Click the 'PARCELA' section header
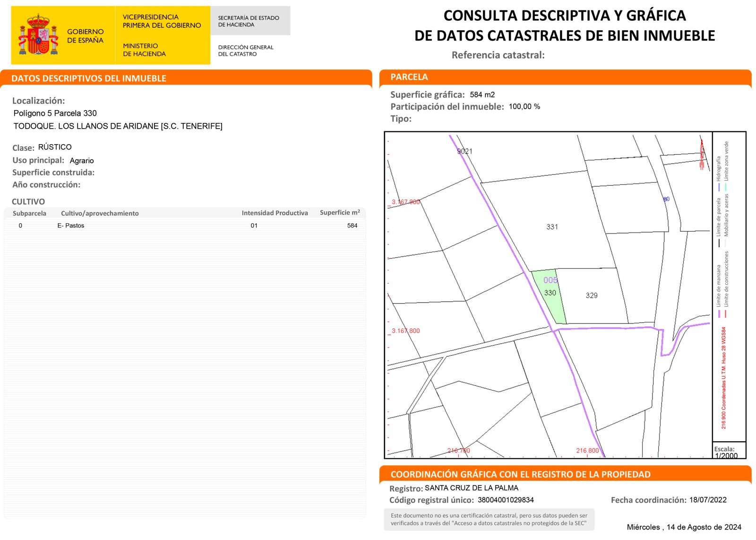The height and width of the screenshot is (540, 756). tap(409, 77)
